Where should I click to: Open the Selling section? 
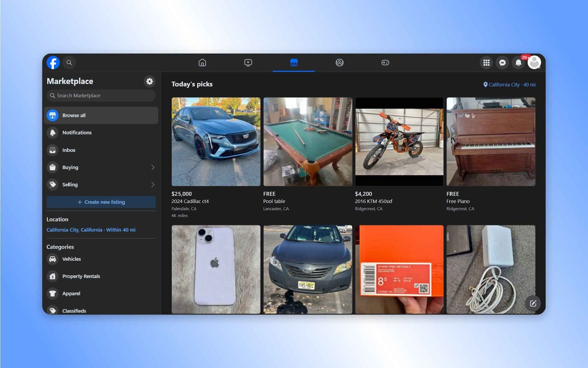[101, 184]
